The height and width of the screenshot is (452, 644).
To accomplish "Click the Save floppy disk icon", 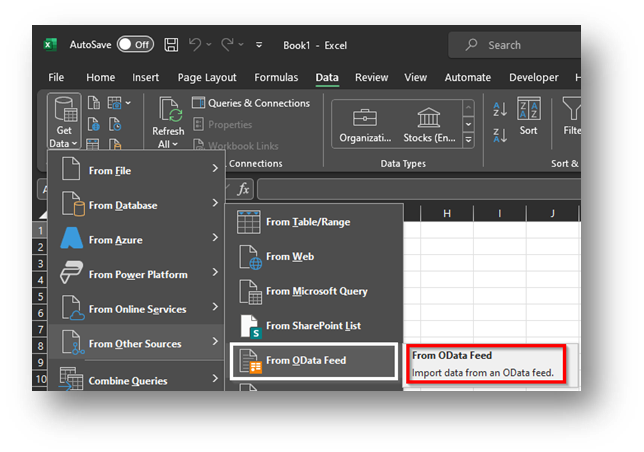I will coord(171,44).
